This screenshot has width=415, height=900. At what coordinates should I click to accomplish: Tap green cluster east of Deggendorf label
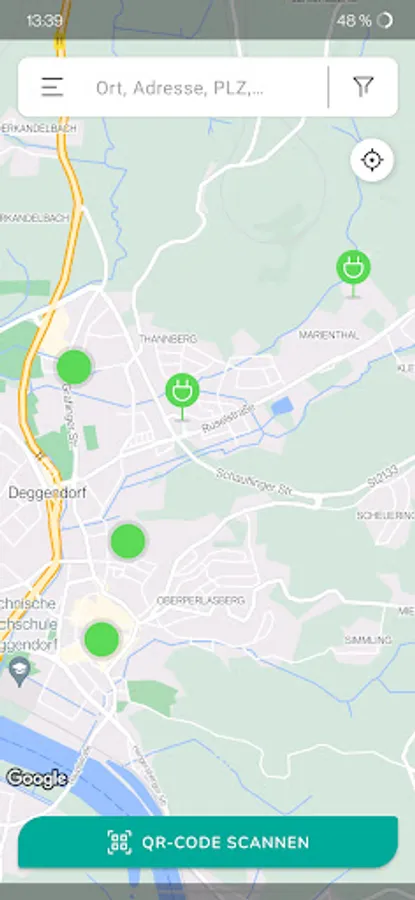(127, 541)
